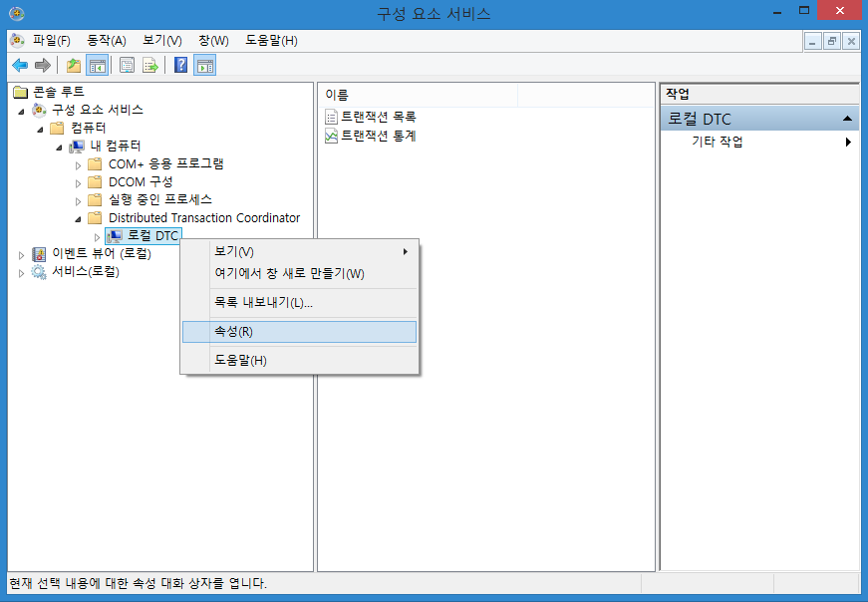Restore the inner MDI console window
The height and width of the screenshot is (602, 868).
(831, 41)
